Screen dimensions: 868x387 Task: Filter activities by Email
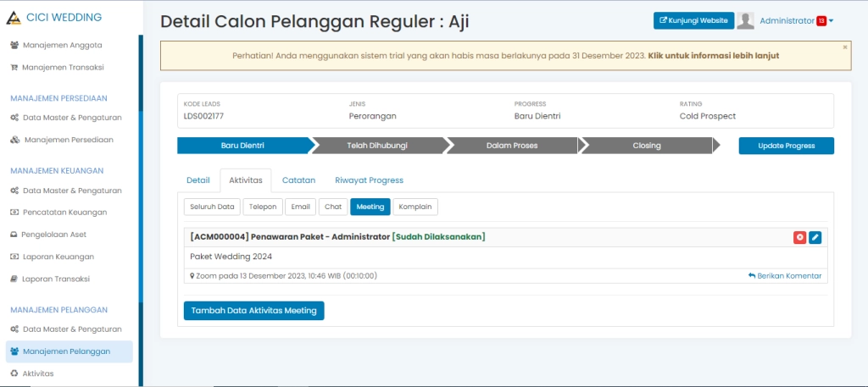click(301, 207)
